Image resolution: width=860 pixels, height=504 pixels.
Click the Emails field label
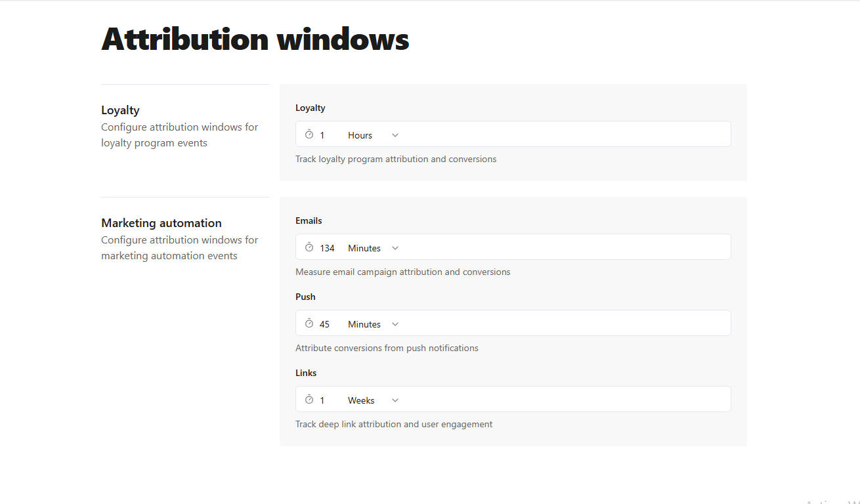[x=309, y=220]
